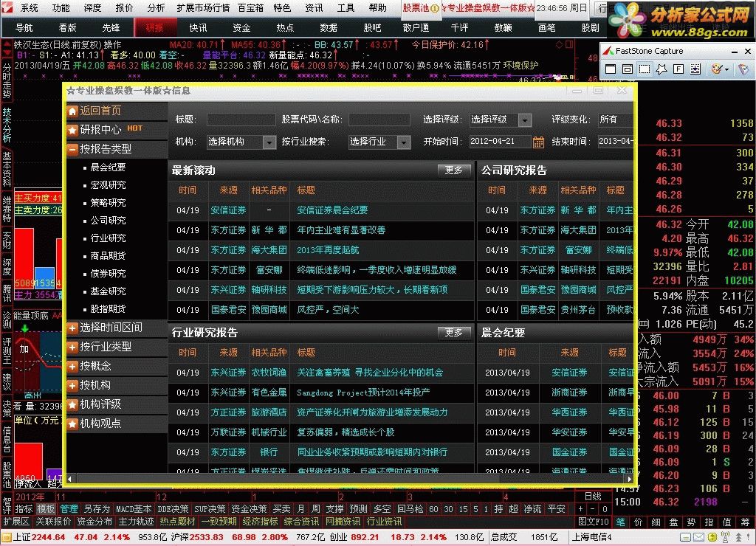The height and width of the screenshot is (546, 756).
Task: Open report 年内主业难有显著改善
Action: click(x=341, y=230)
